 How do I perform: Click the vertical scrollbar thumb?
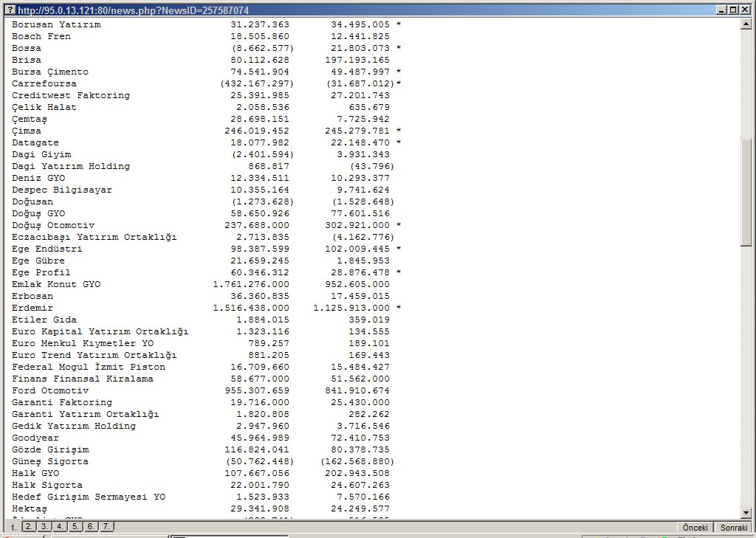tap(746, 193)
